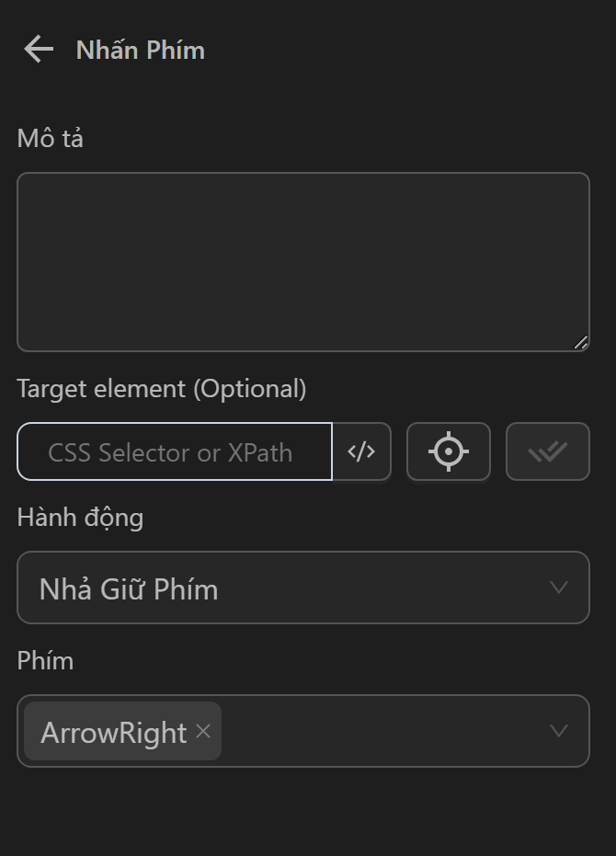Image resolution: width=616 pixels, height=856 pixels.
Task: Click the Target element (Optional) label
Action: click(x=162, y=389)
